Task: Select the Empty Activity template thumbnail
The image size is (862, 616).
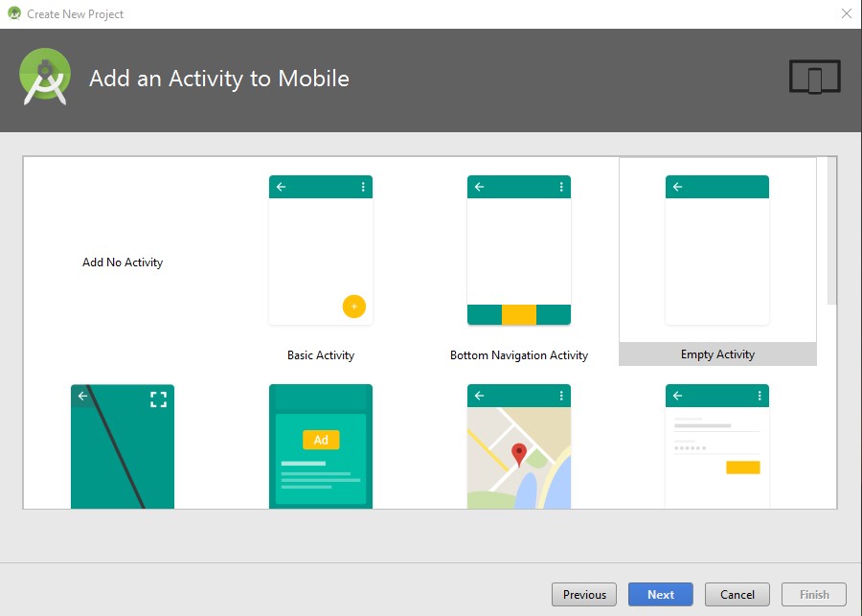Action: [x=716, y=250]
